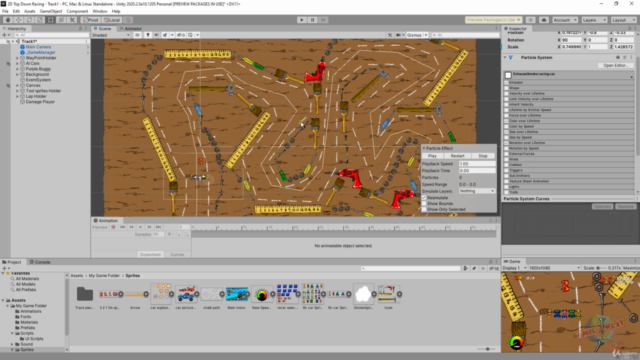Expand the WayPointHolder tree item

point(18,58)
